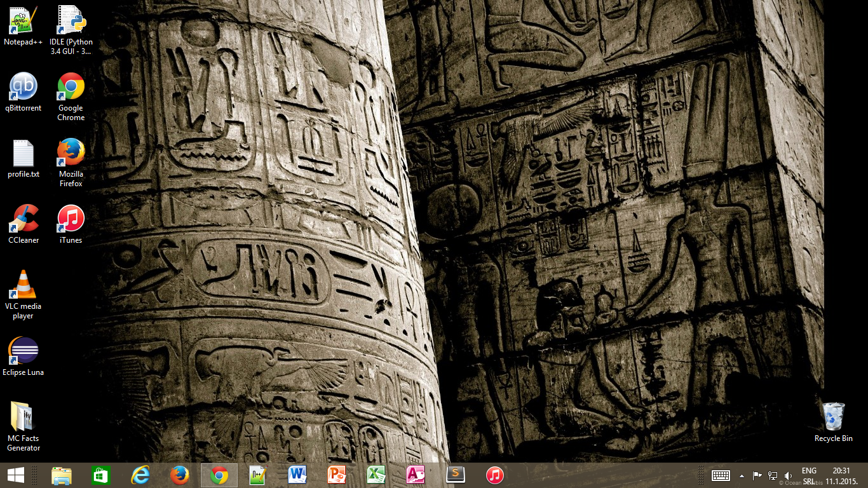
Task: Launch IDLE (Python 3.4 GUI) desktop shortcut
Action: 71,30
